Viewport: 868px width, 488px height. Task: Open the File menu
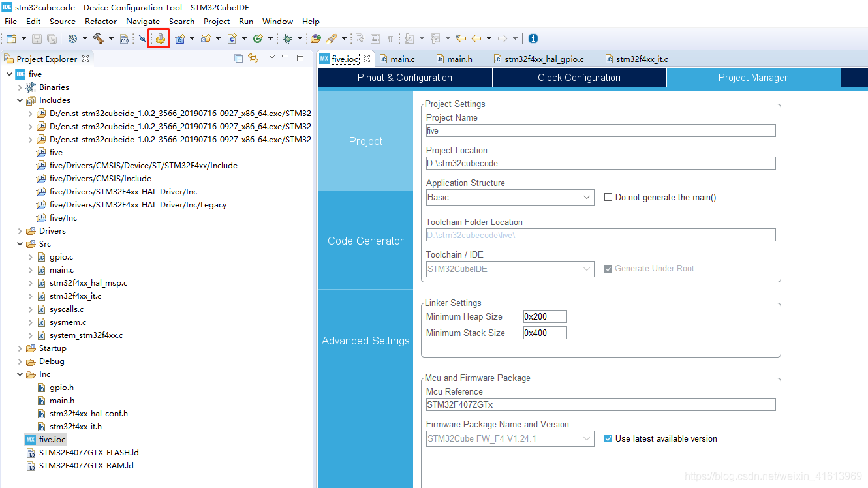coord(10,21)
